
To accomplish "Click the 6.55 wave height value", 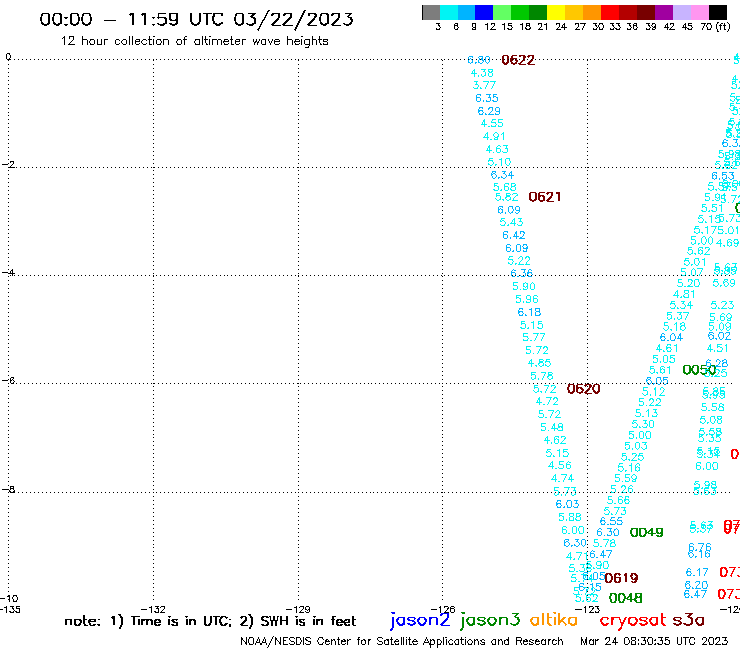I will tap(611, 522).
